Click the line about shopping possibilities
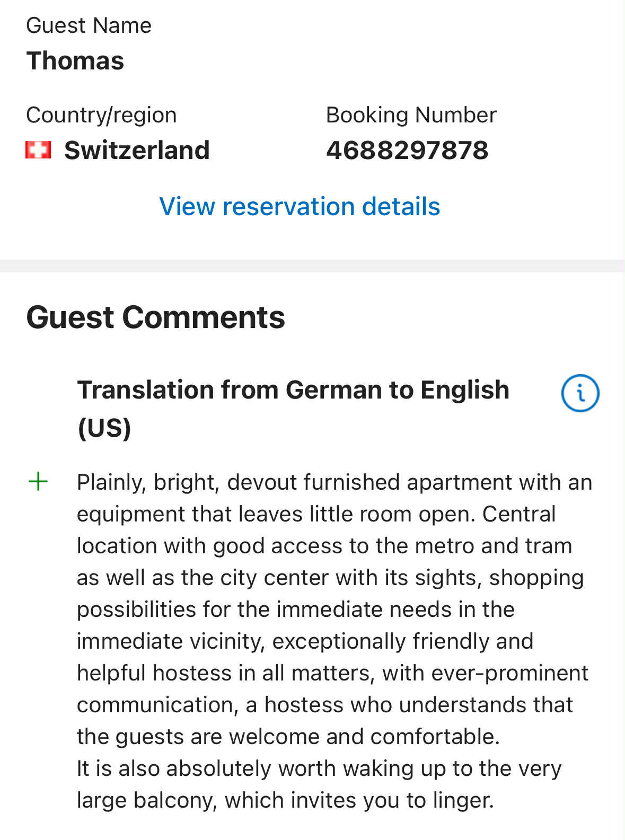Viewport: 625px width, 840px height. point(296,609)
